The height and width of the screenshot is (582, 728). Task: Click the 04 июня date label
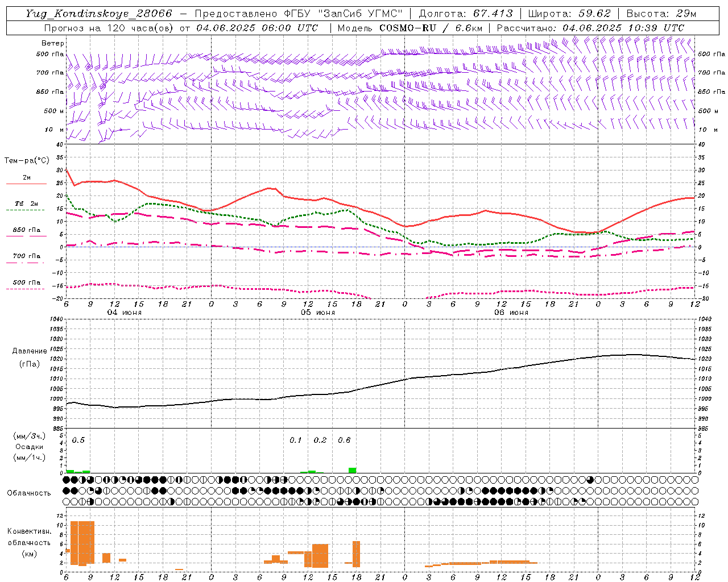point(125,313)
